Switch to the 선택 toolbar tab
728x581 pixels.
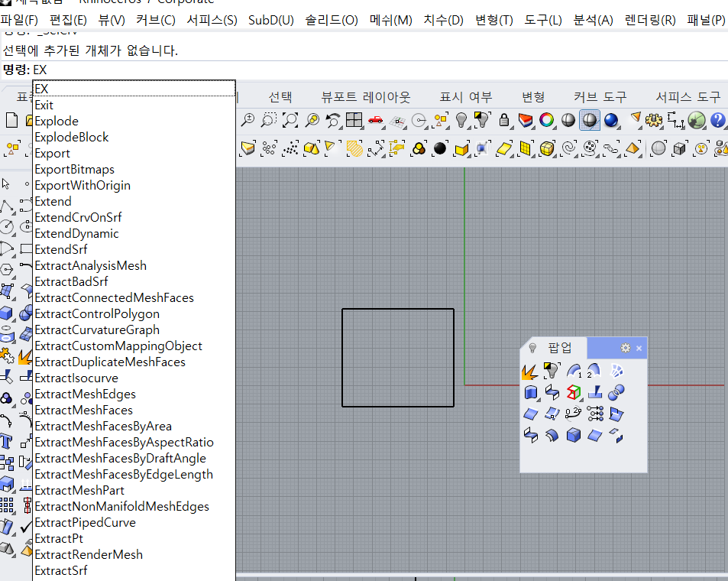point(280,96)
